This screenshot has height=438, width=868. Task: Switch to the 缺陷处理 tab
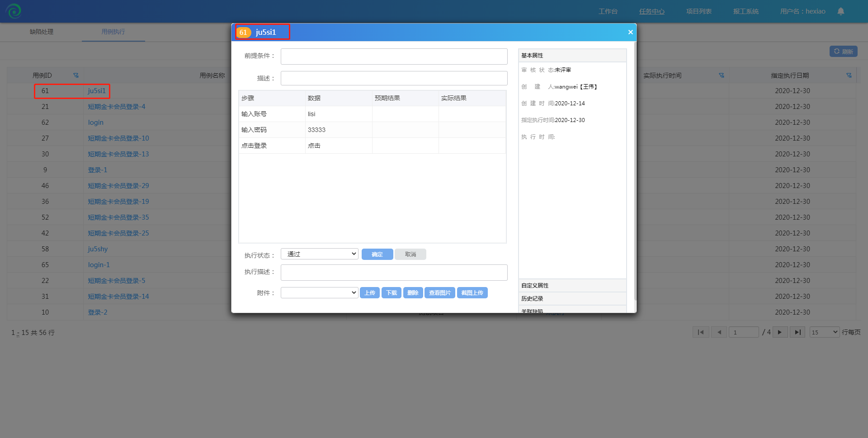[42, 32]
